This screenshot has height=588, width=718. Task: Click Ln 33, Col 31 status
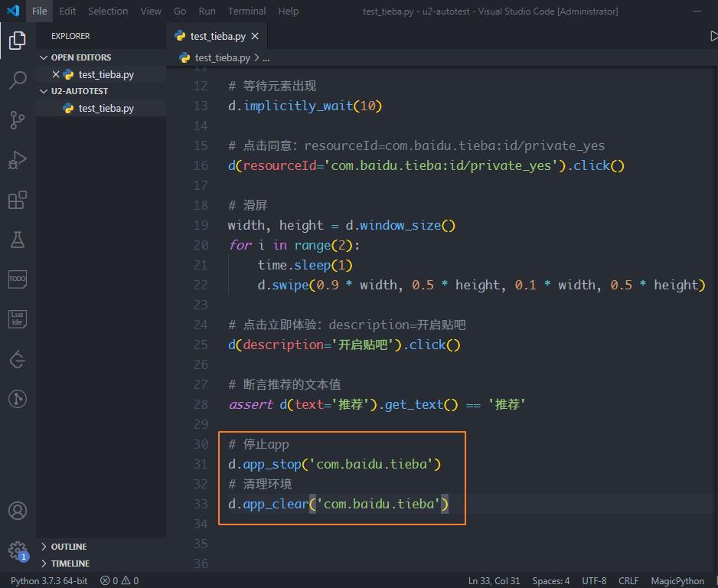pos(494,580)
